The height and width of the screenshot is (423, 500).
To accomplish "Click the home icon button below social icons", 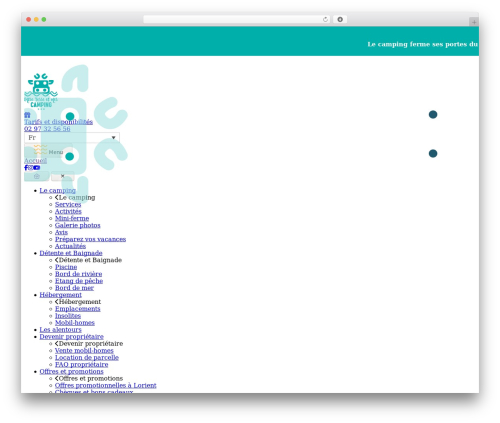I will tap(37, 176).
